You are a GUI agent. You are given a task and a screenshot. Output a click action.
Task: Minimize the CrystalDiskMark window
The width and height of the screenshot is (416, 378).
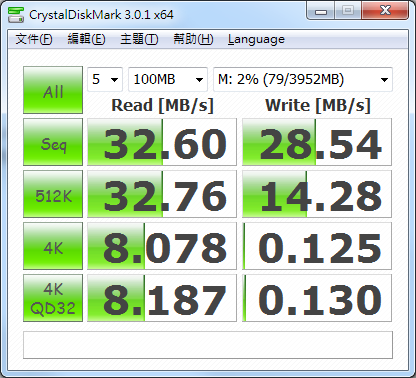pyautogui.click(x=321, y=11)
